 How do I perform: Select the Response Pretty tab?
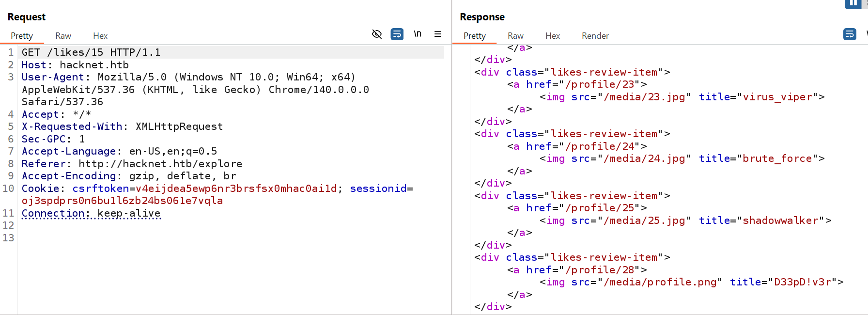474,36
